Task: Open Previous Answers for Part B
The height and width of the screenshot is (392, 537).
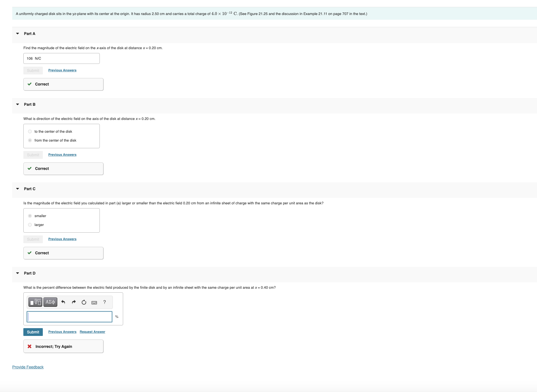Action: coord(62,155)
